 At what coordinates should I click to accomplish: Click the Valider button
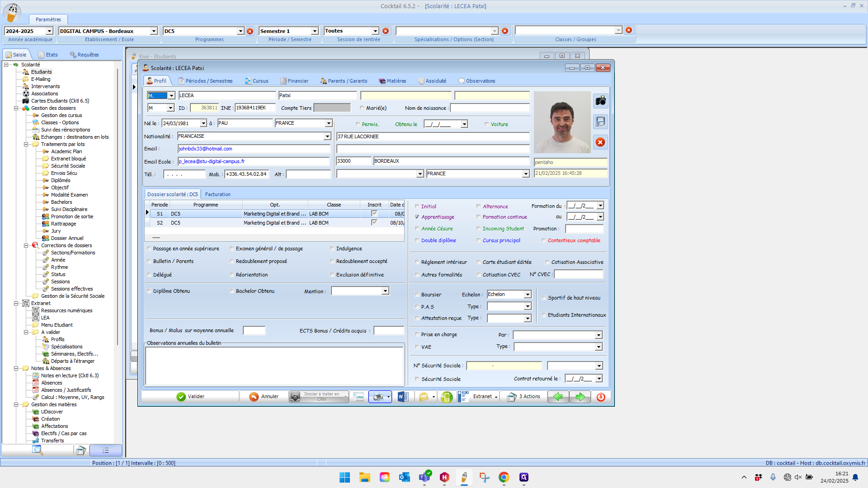[190, 397]
